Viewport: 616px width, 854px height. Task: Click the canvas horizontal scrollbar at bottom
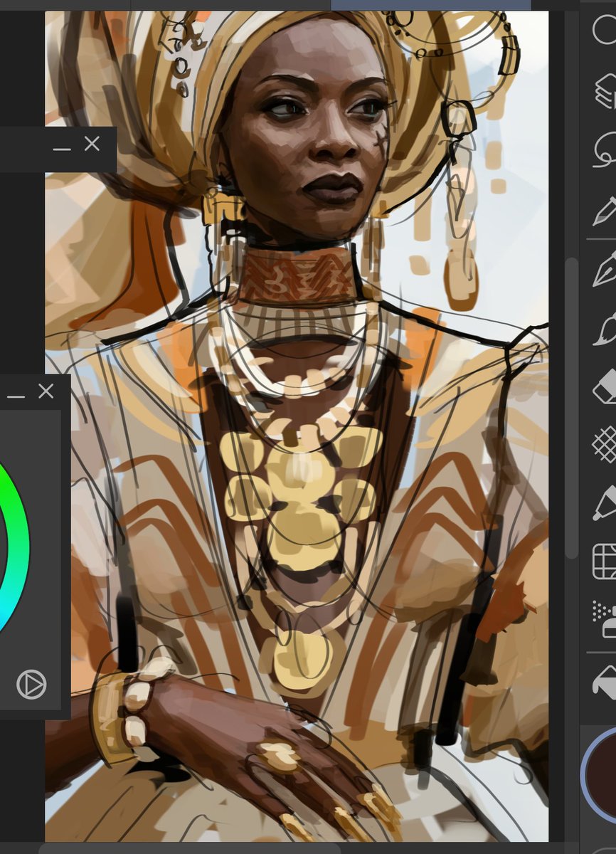coord(190,849)
